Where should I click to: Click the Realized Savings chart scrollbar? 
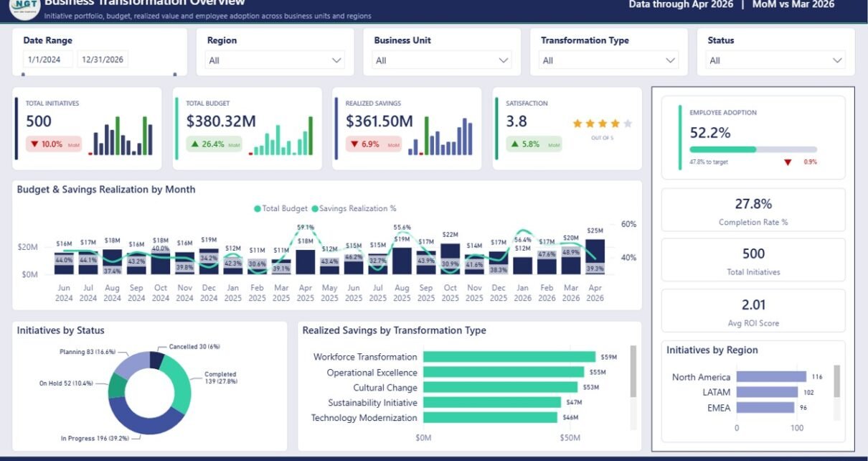pos(633,371)
